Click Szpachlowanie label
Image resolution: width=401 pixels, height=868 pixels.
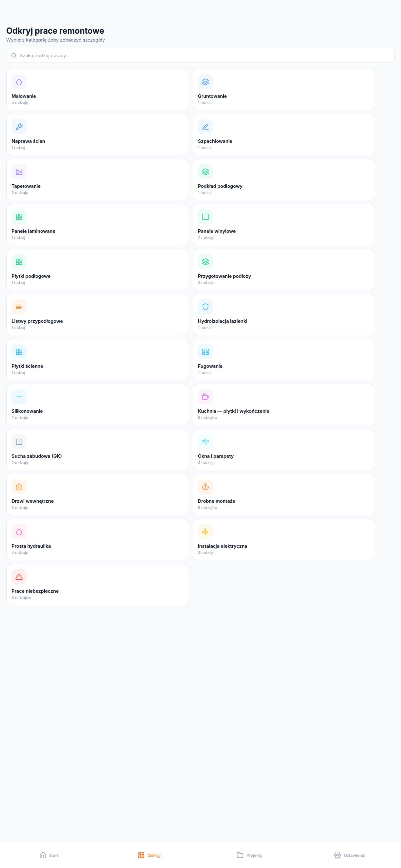click(x=215, y=141)
